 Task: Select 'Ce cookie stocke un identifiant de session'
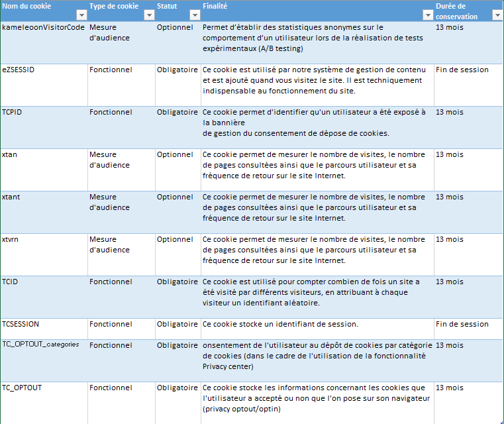(318, 329)
